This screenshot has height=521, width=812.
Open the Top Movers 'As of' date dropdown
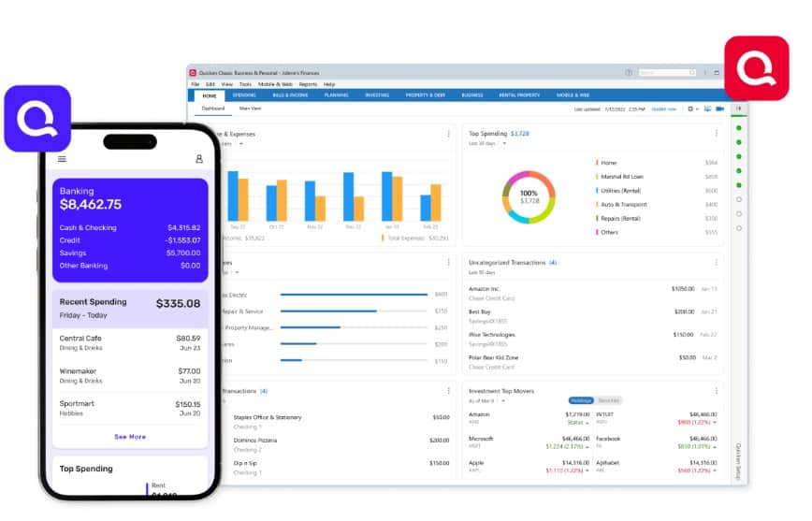503,401
